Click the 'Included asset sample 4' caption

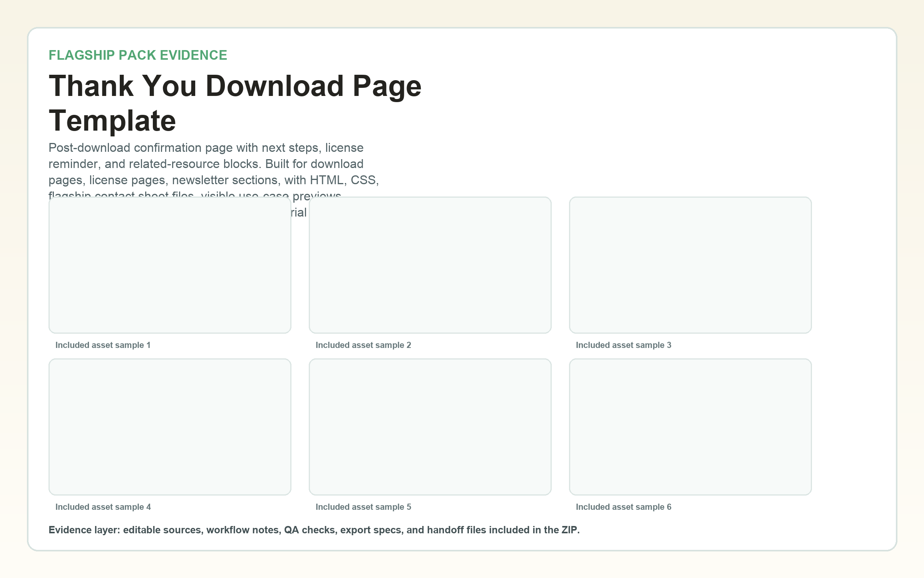click(103, 507)
